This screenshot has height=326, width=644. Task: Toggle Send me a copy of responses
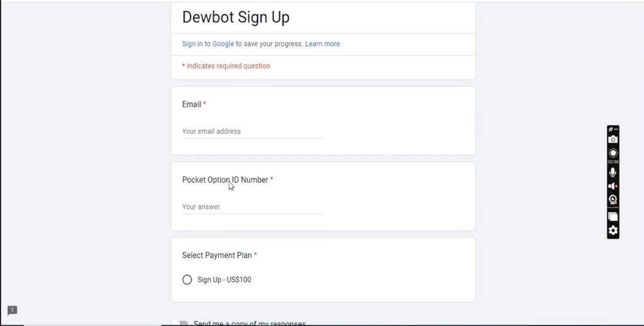[x=180, y=323]
